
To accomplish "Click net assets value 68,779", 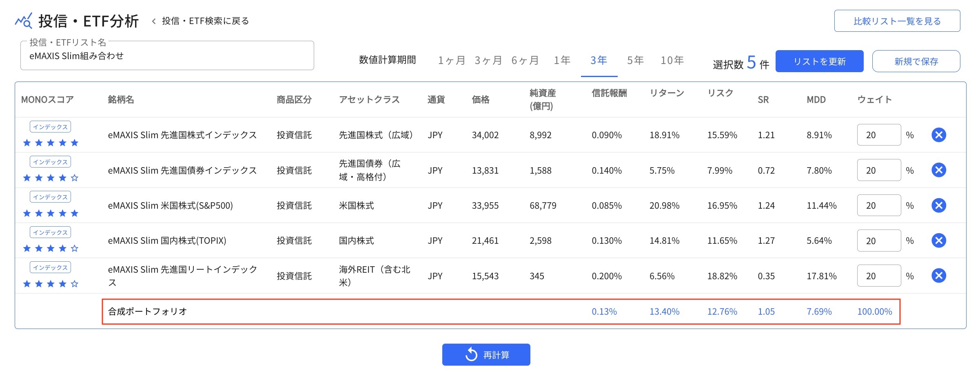I will (x=543, y=205).
